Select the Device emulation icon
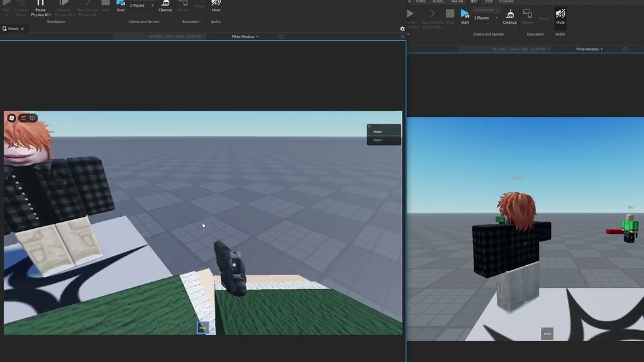Viewport: 644px width, 362px height. pos(182,6)
